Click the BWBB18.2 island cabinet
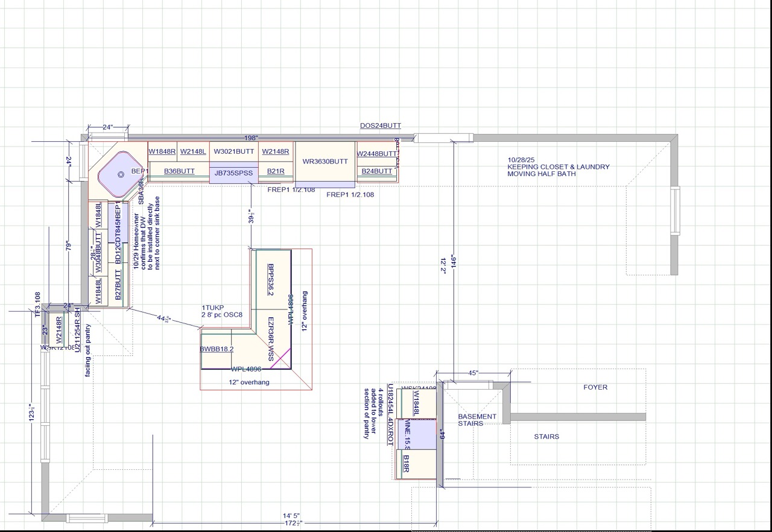 (217, 349)
